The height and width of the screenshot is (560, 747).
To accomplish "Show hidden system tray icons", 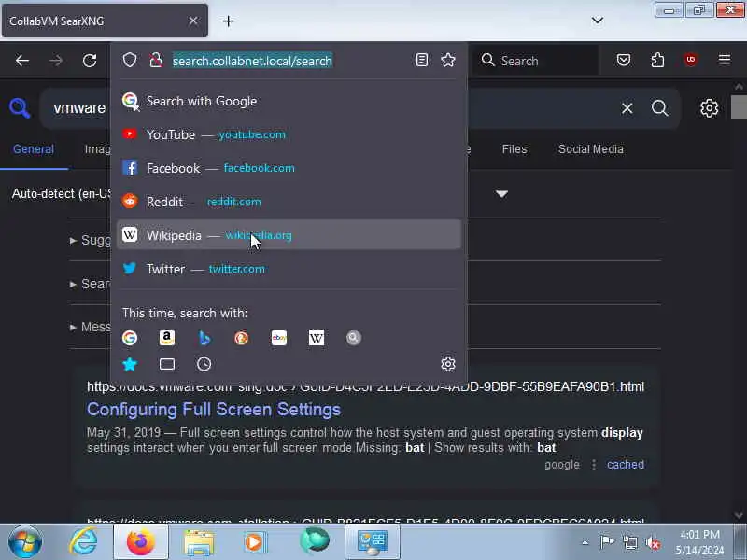I will [x=585, y=542].
